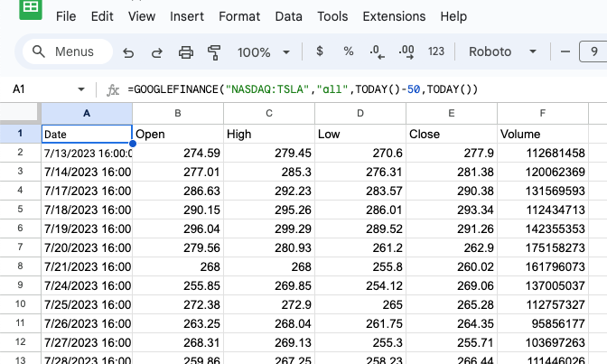Open the Roboto font dropdown

coord(502,51)
